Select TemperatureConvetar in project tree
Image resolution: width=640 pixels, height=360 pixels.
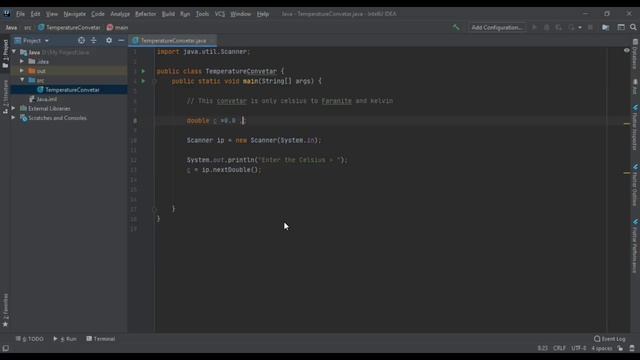point(69,89)
